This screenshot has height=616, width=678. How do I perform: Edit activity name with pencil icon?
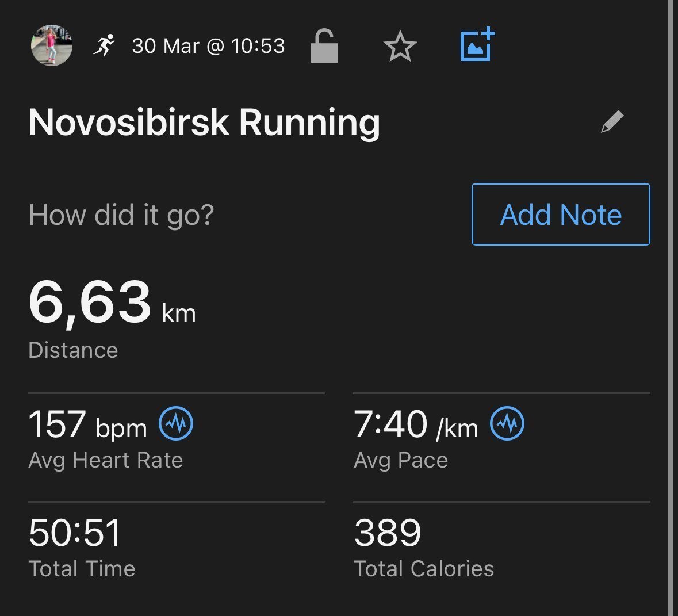coord(612,121)
